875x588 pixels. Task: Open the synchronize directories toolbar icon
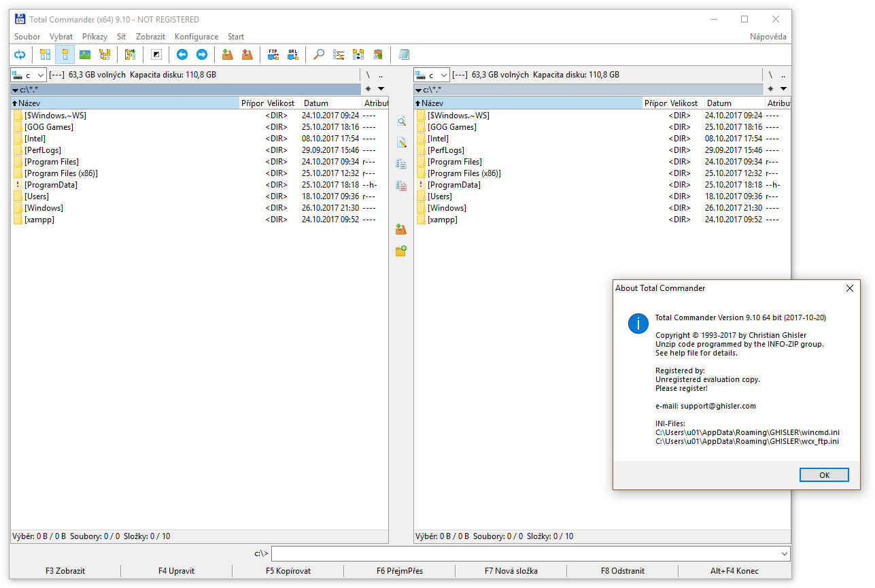point(358,54)
